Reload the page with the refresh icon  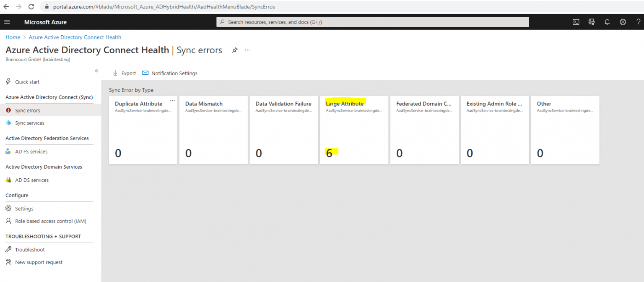pos(31,6)
